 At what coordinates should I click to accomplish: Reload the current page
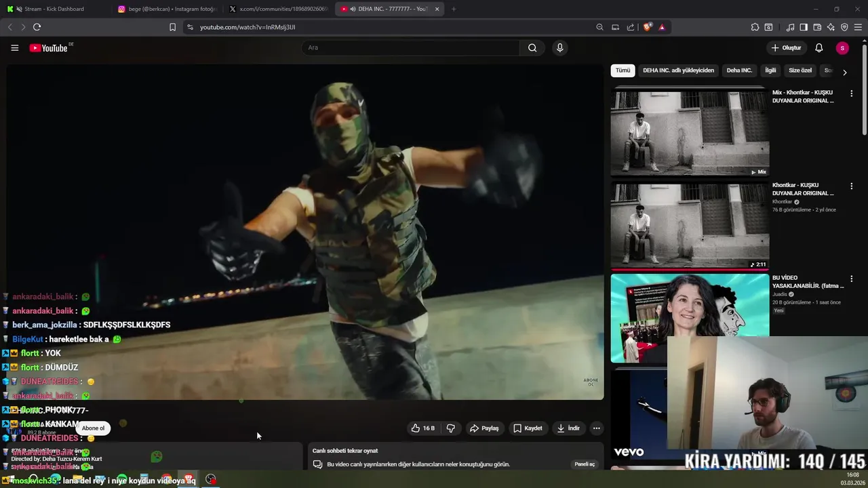coord(37,27)
